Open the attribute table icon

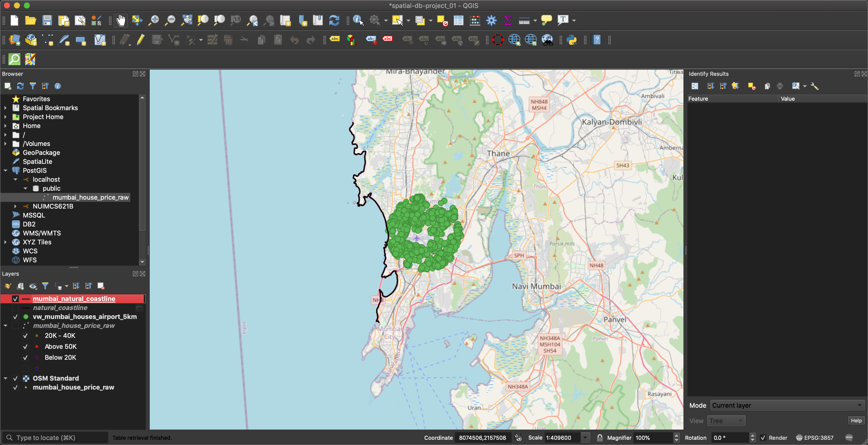(x=458, y=21)
